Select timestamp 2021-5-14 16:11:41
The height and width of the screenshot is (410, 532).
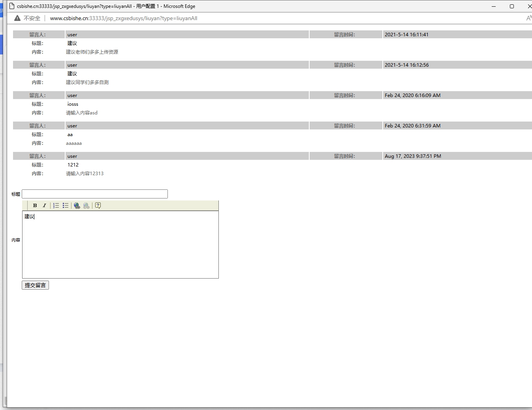[x=407, y=35]
